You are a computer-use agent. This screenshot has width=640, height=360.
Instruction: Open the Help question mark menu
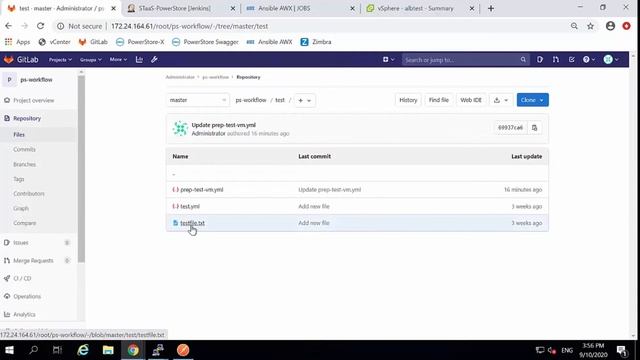tap(589, 60)
